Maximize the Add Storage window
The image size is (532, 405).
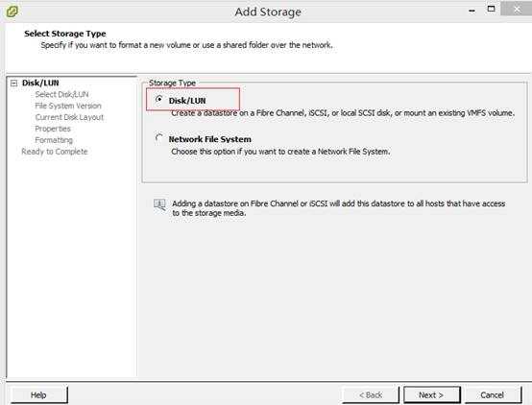491,10
